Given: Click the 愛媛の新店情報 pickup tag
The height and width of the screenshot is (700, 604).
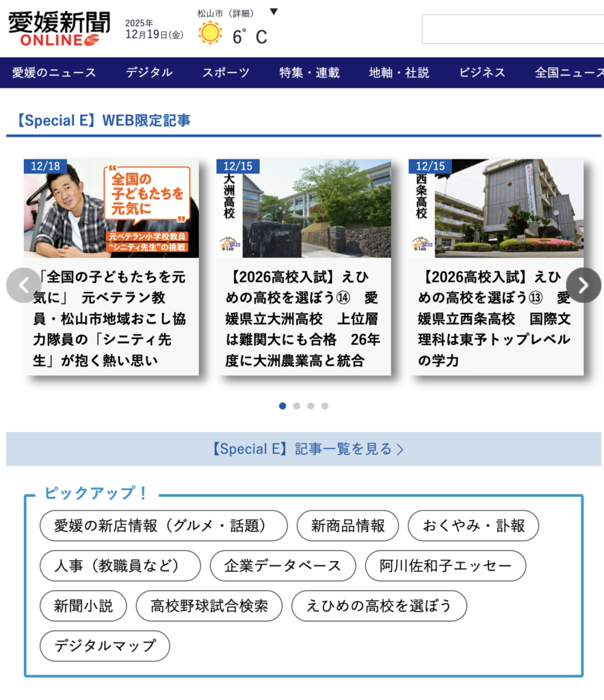Looking at the screenshot, I should tap(163, 526).
